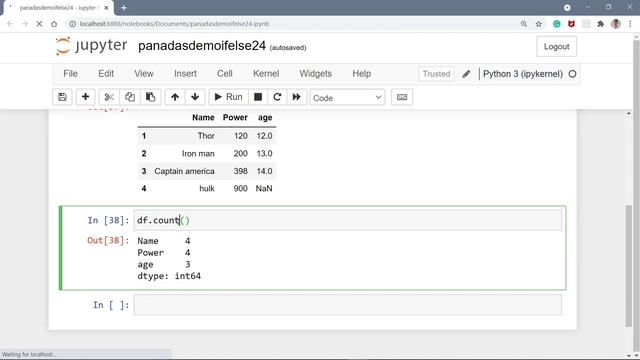Screen dimensions: 640x360
Task: Click the Name column header
Action: [203, 118]
